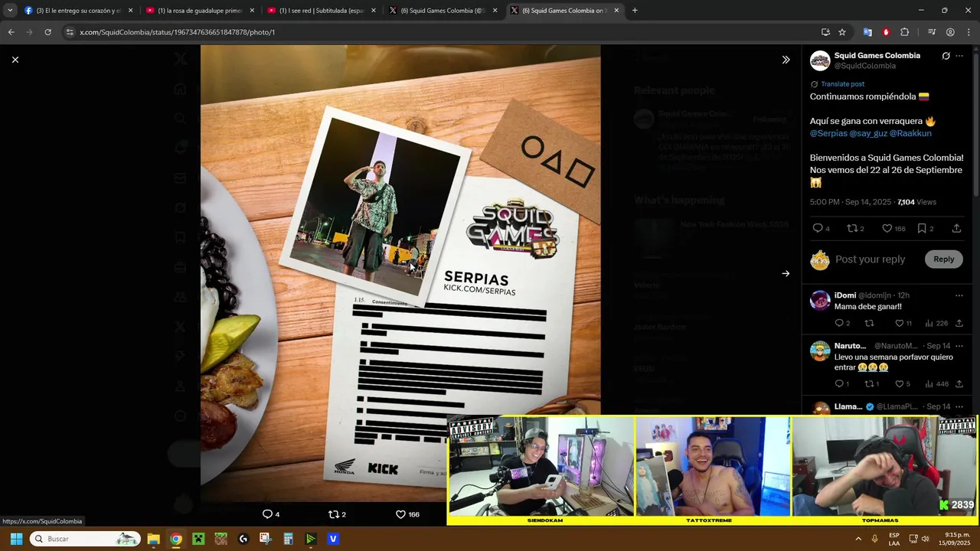Close the photo viewer with the X icon
Image resolution: width=980 pixels, height=551 pixels.
tap(15, 60)
